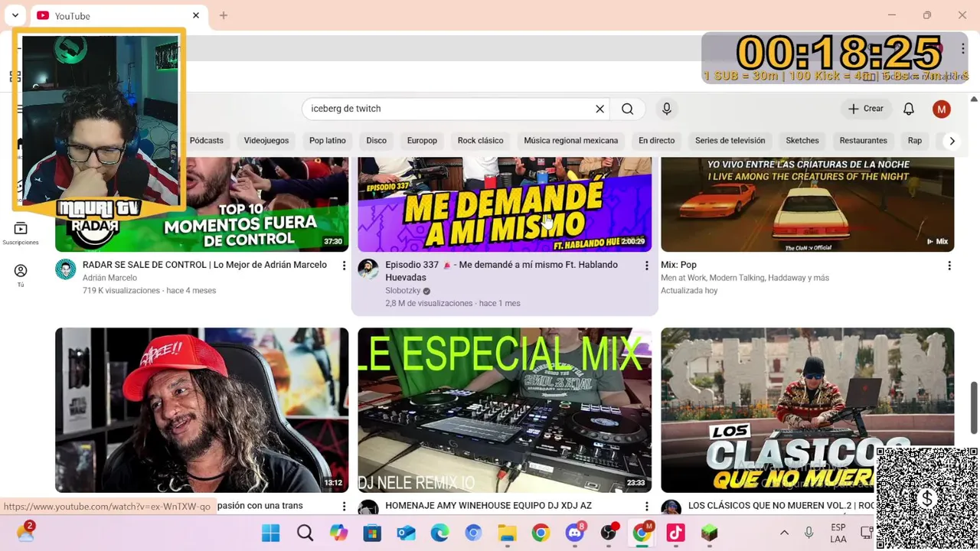Select the En directo filter chip
Image resolution: width=980 pixels, height=551 pixels.
(657, 141)
